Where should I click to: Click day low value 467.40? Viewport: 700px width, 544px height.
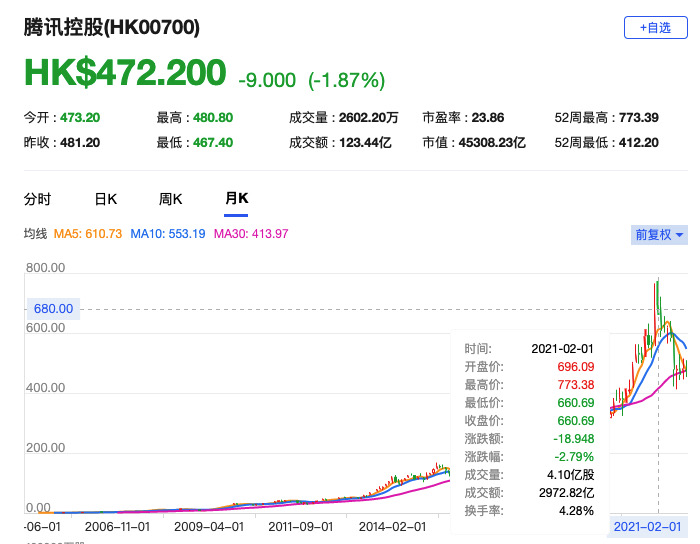coord(213,143)
